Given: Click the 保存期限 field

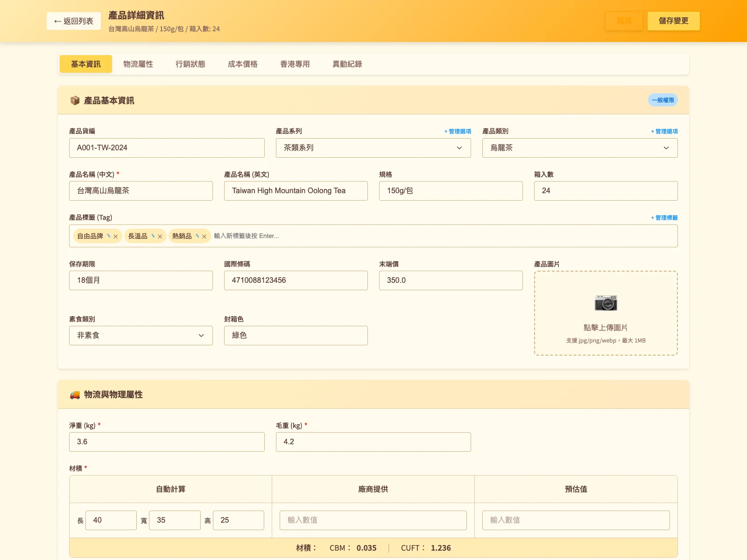Looking at the screenshot, I should pyautogui.click(x=141, y=280).
